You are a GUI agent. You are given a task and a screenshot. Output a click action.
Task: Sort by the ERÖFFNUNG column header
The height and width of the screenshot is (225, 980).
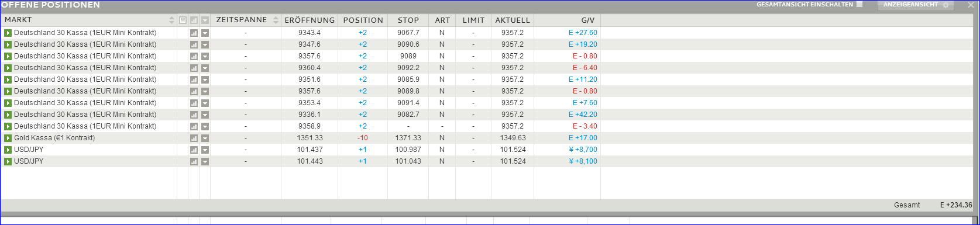[x=310, y=20]
